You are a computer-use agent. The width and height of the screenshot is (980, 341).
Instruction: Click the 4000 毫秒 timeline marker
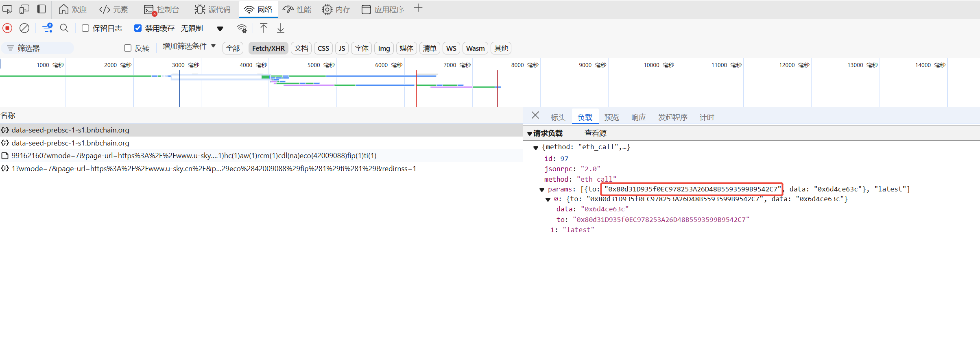253,65
